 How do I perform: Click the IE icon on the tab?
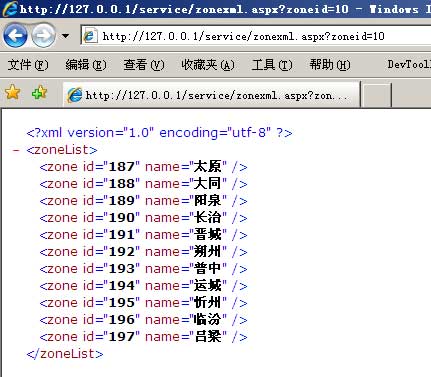[75, 95]
